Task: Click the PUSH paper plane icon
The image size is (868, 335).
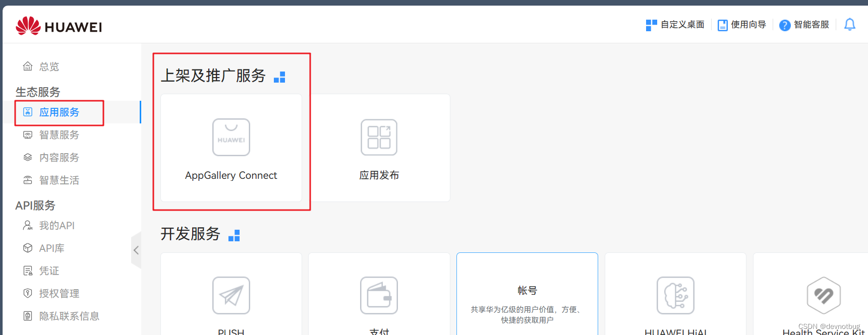Action: coord(231,295)
